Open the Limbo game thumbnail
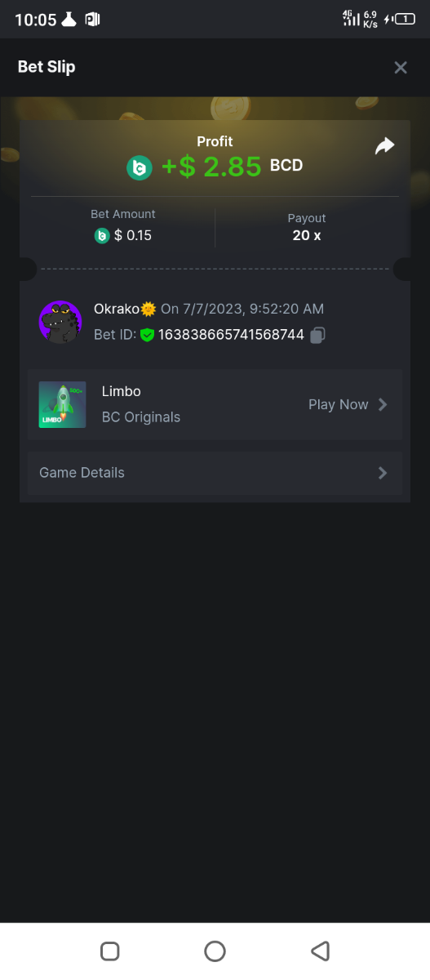The image size is (430, 980). (x=62, y=404)
